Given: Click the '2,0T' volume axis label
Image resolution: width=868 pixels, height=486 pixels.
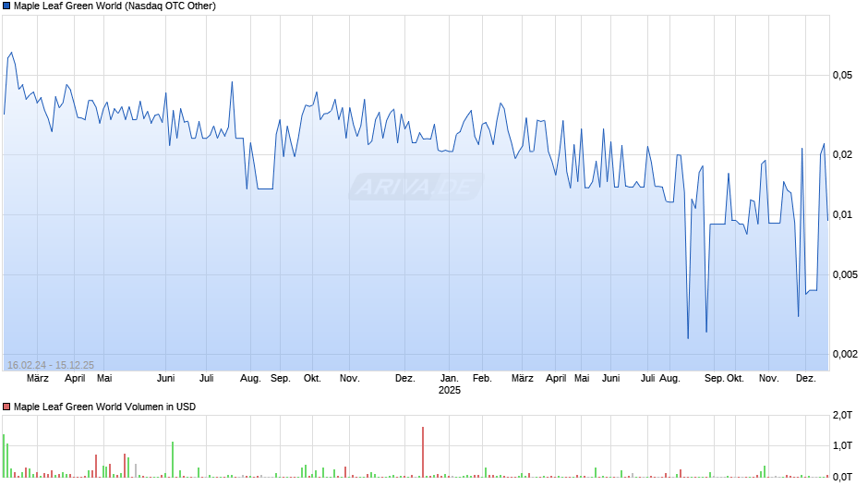Looking at the screenshot, I should [842, 415].
